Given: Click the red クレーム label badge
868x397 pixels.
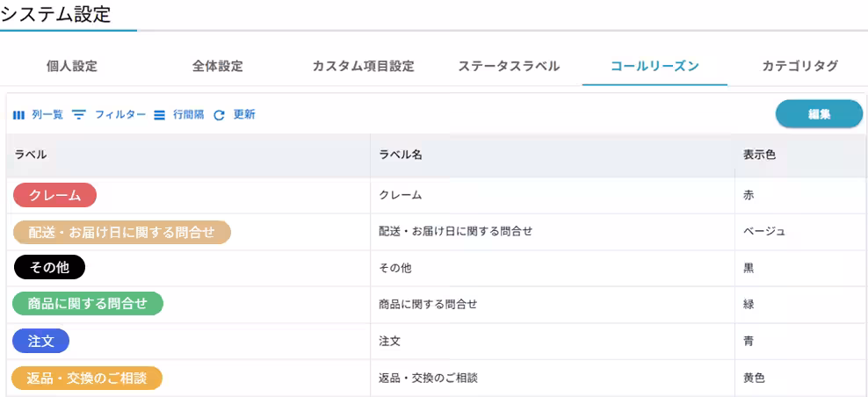Looking at the screenshot, I should 54,195.
